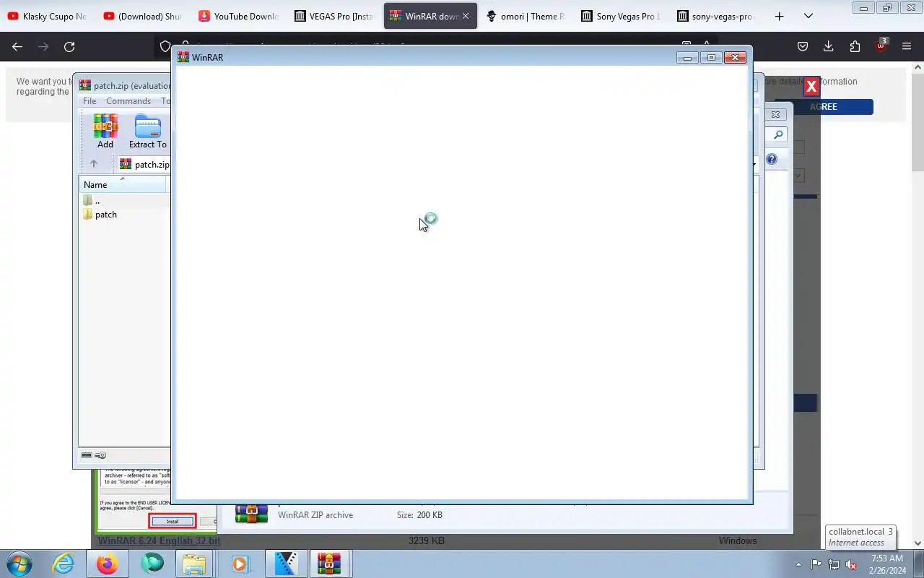Reload the current page
Image resolution: width=924 pixels, height=578 pixels.
(69, 46)
